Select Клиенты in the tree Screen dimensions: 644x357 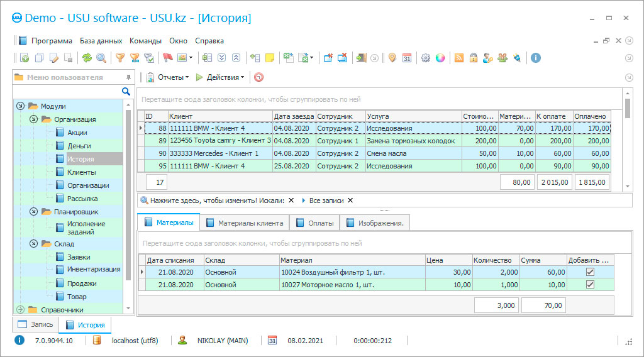click(81, 172)
